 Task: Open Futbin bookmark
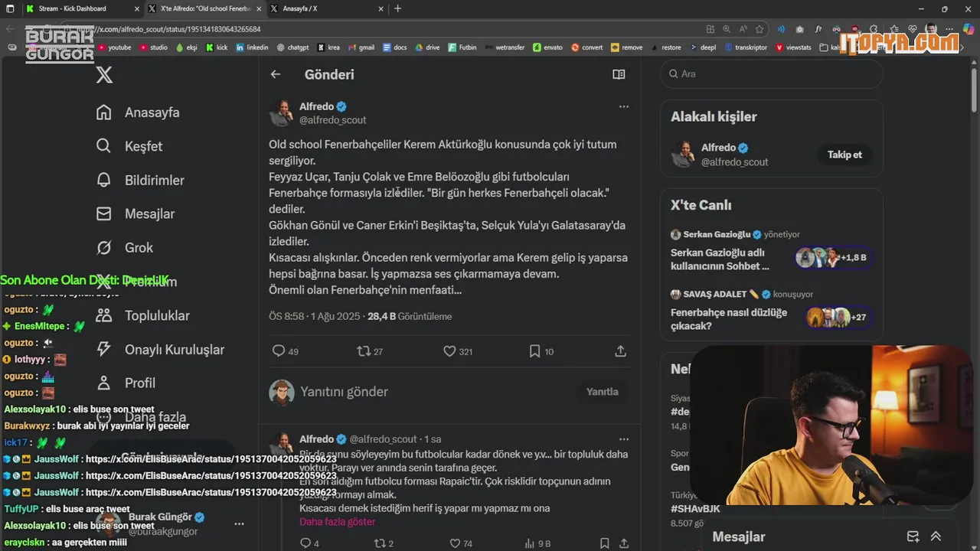tap(462, 47)
